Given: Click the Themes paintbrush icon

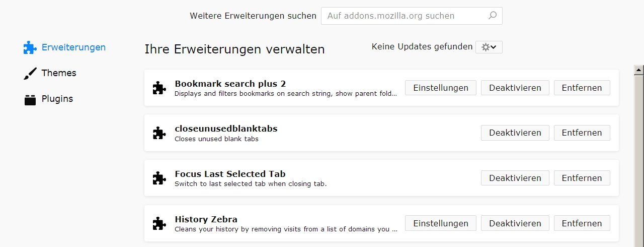Looking at the screenshot, I should click(30, 74).
